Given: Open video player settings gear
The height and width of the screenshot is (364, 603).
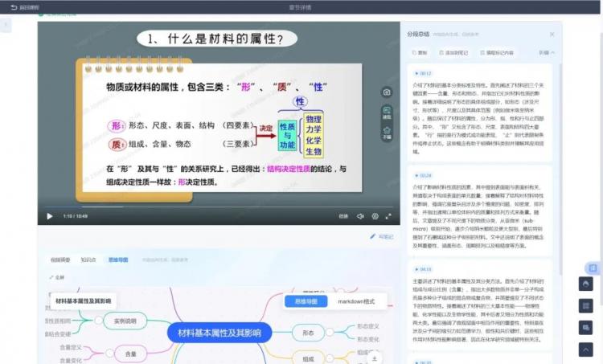Looking at the screenshot, I should click(375, 216).
